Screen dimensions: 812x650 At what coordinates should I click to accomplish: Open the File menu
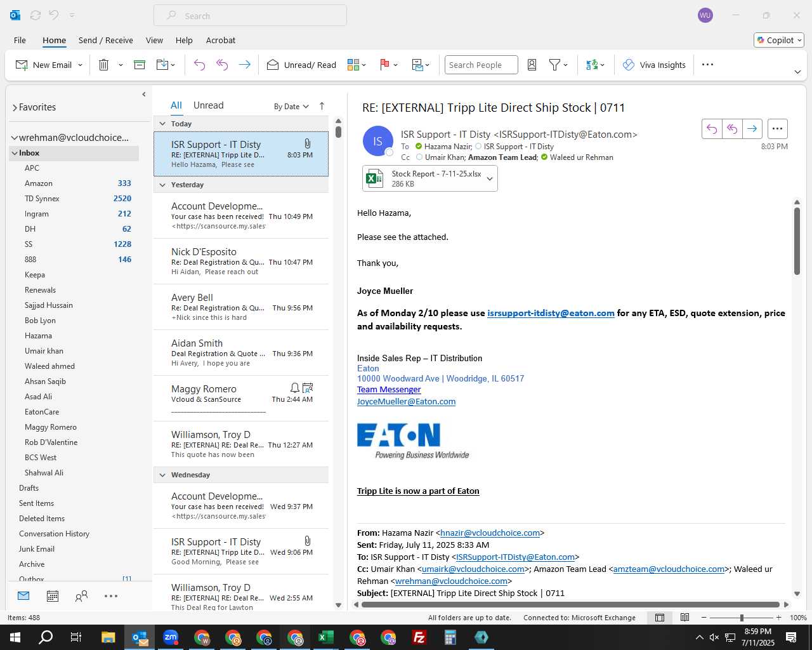[x=20, y=40]
